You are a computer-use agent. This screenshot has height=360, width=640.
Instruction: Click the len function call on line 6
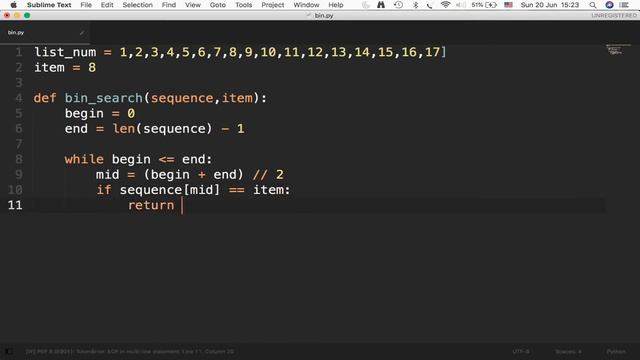click(x=124, y=129)
